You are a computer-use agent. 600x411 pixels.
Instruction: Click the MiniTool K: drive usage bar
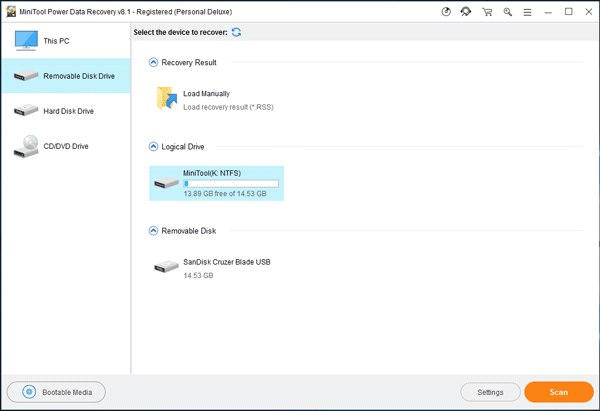click(231, 183)
